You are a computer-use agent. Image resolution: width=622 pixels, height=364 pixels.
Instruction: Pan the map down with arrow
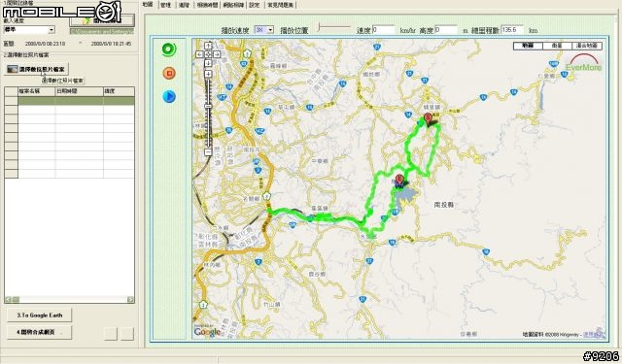[208, 63]
